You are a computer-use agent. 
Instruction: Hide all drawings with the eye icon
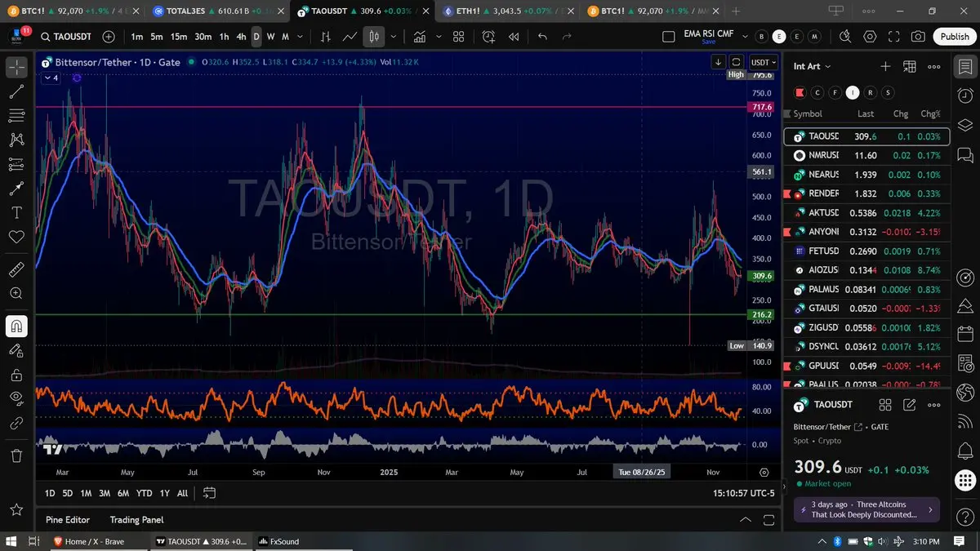[x=16, y=398]
